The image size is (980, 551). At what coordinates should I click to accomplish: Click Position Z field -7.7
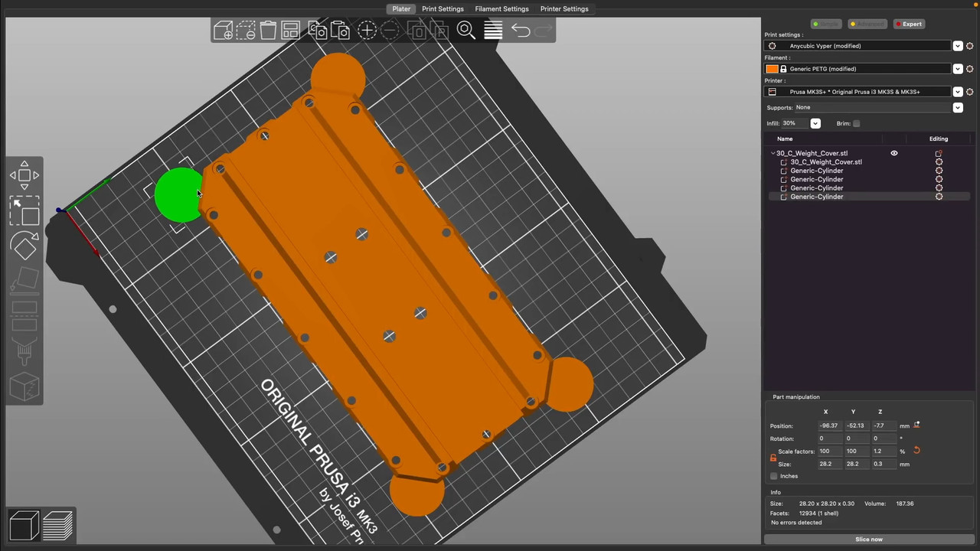point(882,425)
